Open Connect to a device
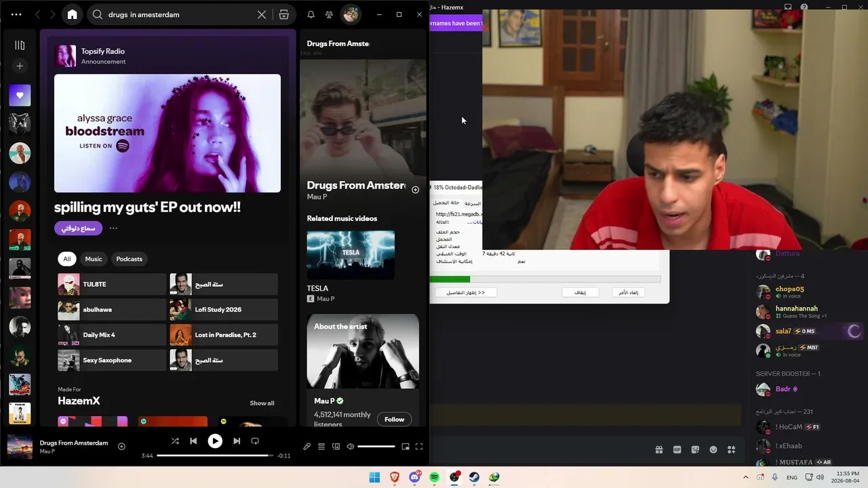 [336, 447]
